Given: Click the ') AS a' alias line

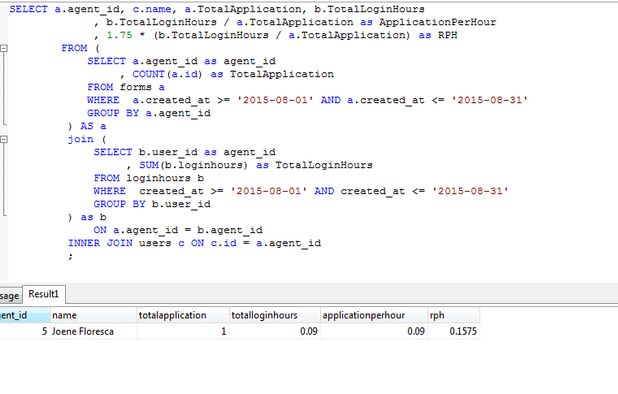Looking at the screenshot, I should coord(87,126).
